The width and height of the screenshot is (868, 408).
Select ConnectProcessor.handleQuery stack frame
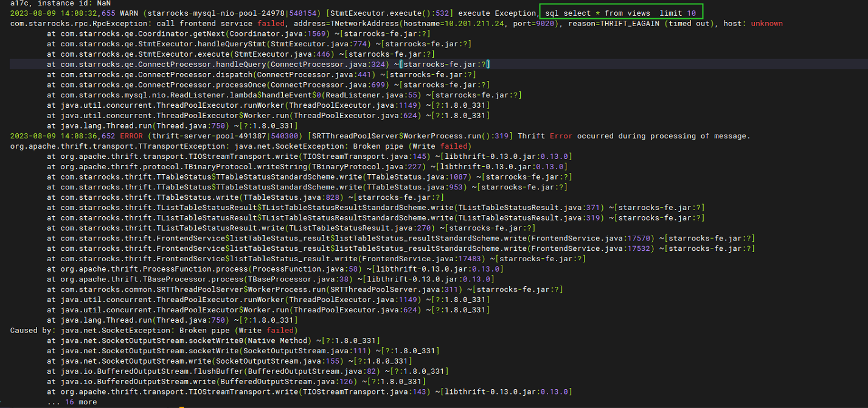pyautogui.click(x=268, y=64)
